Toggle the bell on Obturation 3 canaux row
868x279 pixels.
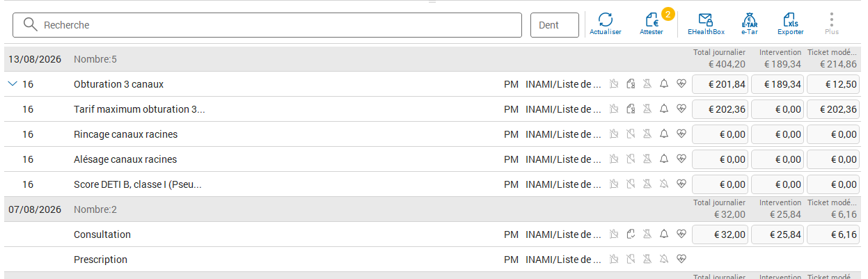(x=664, y=84)
